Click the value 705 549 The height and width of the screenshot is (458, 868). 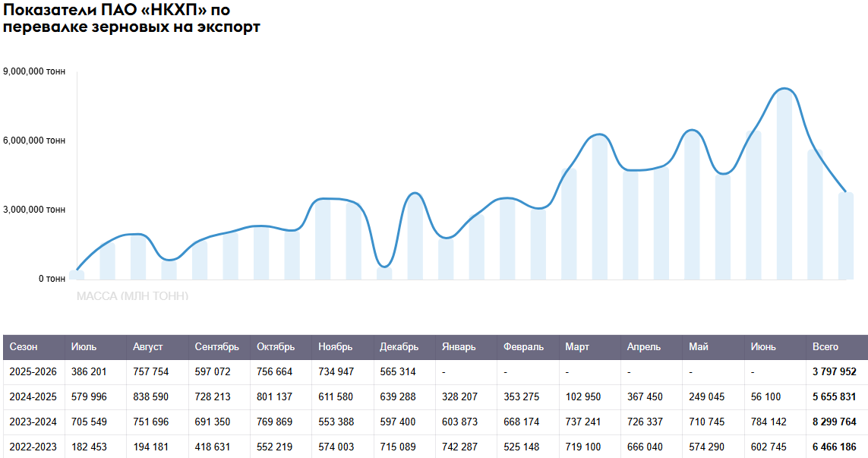click(89, 422)
